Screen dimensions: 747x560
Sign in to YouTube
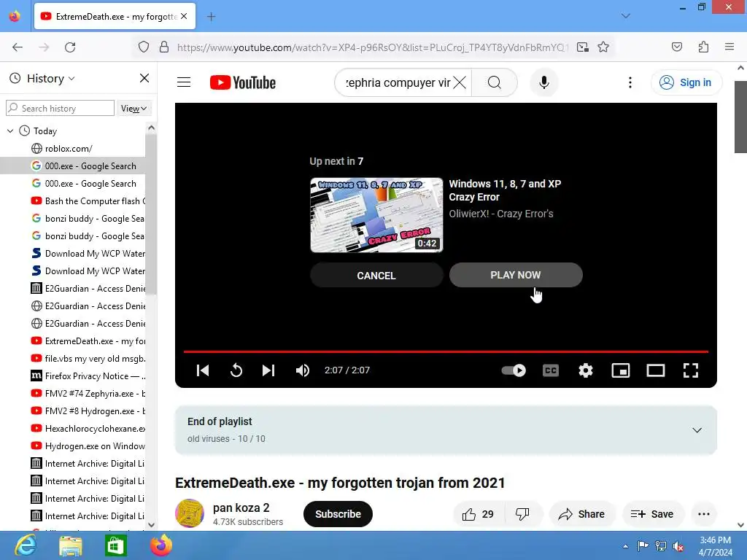click(x=686, y=82)
